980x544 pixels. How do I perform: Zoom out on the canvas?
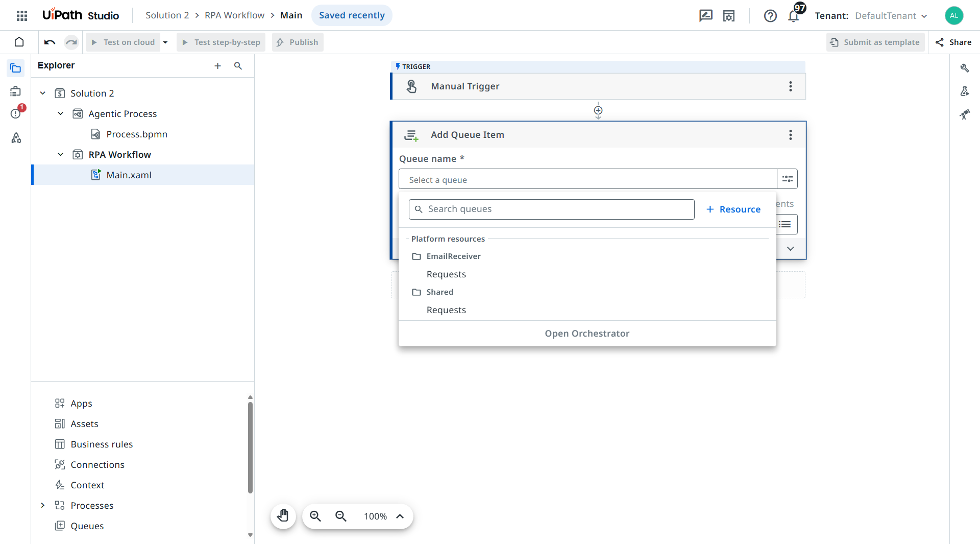point(341,516)
